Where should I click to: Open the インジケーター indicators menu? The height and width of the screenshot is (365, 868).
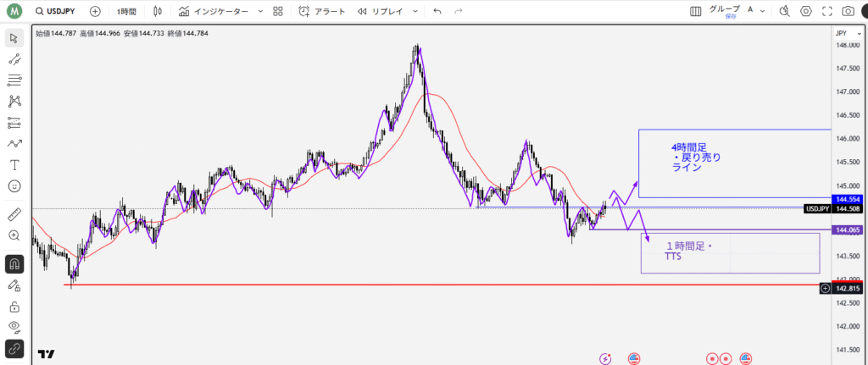click(213, 11)
